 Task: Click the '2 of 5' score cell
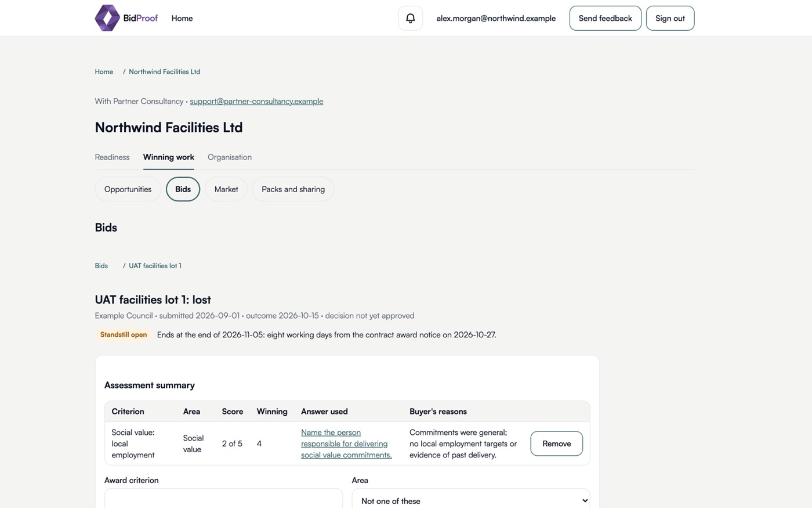[232, 444]
